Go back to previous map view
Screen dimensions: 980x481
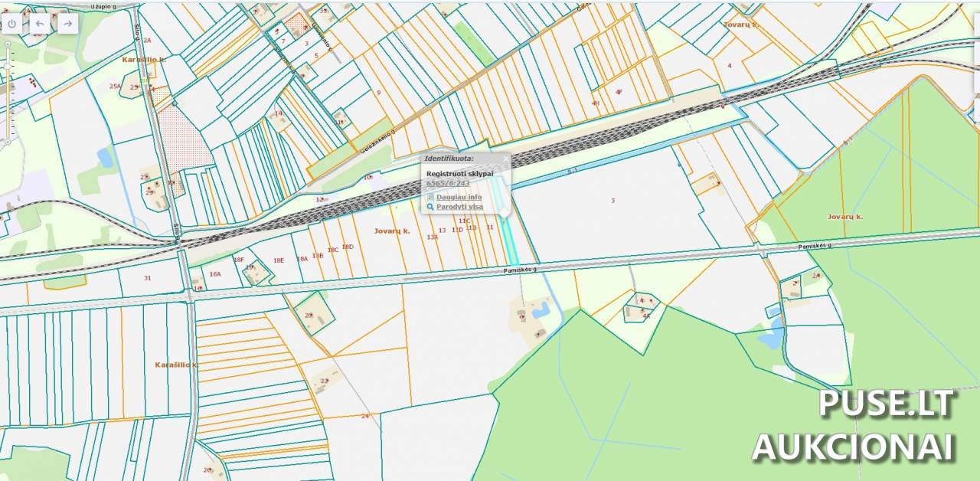(x=40, y=24)
